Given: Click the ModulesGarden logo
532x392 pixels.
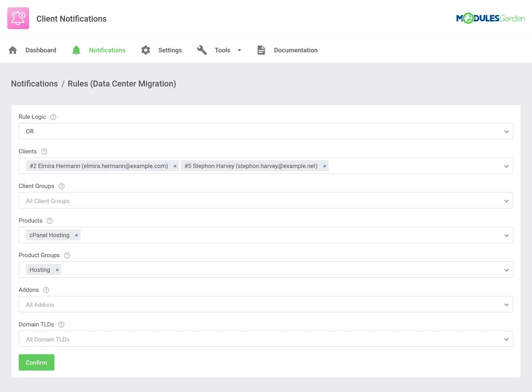Looking at the screenshot, I should pyautogui.click(x=490, y=18).
